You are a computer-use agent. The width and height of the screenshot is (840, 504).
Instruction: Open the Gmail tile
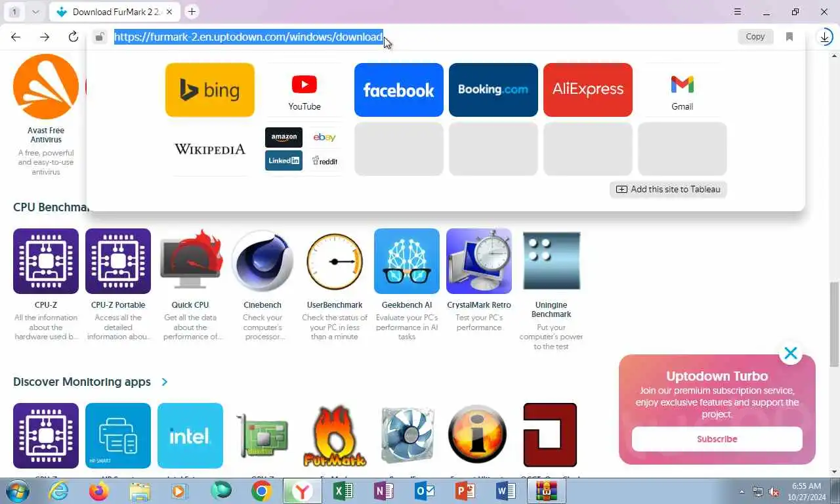click(682, 90)
